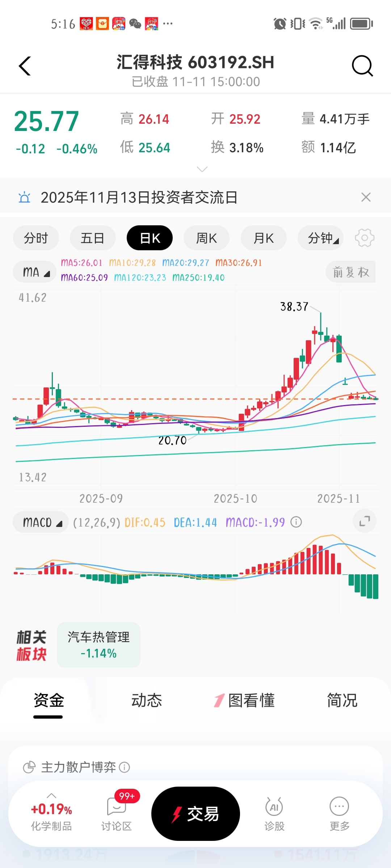This screenshot has height=868, width=391.
Task: Tap DIF:0.45 indicator value
Action: [145, 522]
